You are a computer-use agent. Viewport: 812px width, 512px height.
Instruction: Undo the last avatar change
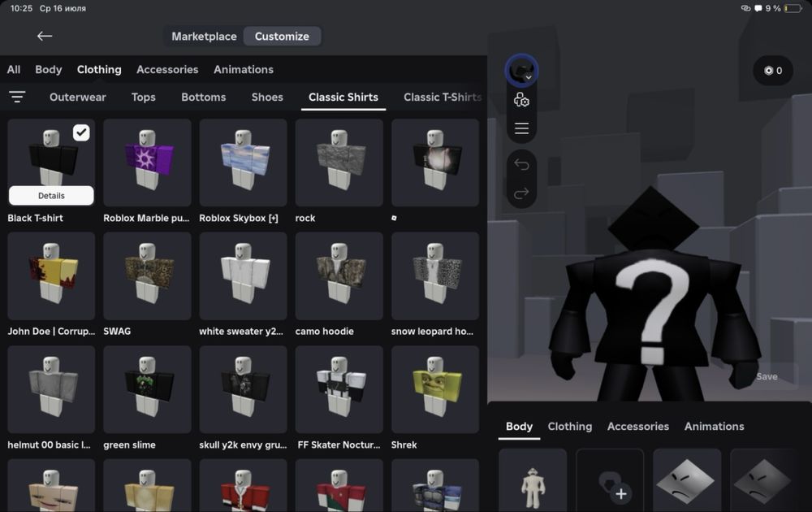pos(521,165)
